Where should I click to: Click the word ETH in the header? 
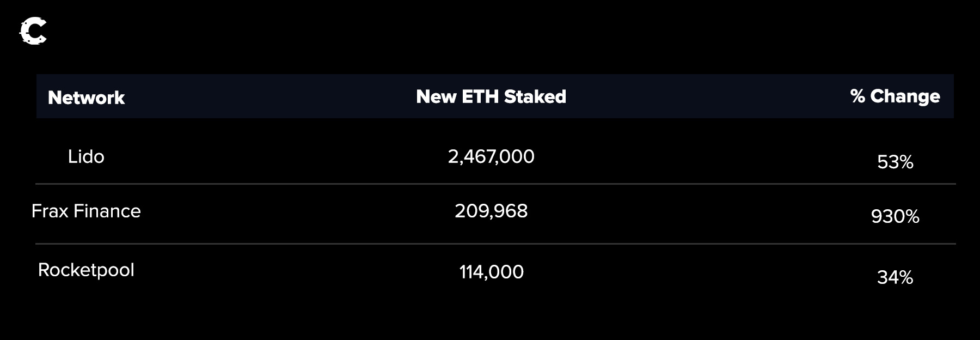point(480,96)
